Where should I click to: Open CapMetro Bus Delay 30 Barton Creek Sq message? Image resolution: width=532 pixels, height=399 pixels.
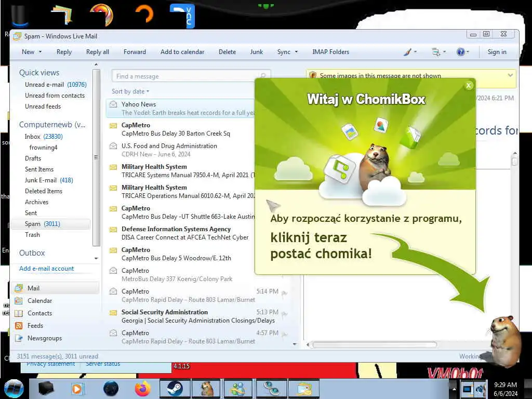click(181, 129)
